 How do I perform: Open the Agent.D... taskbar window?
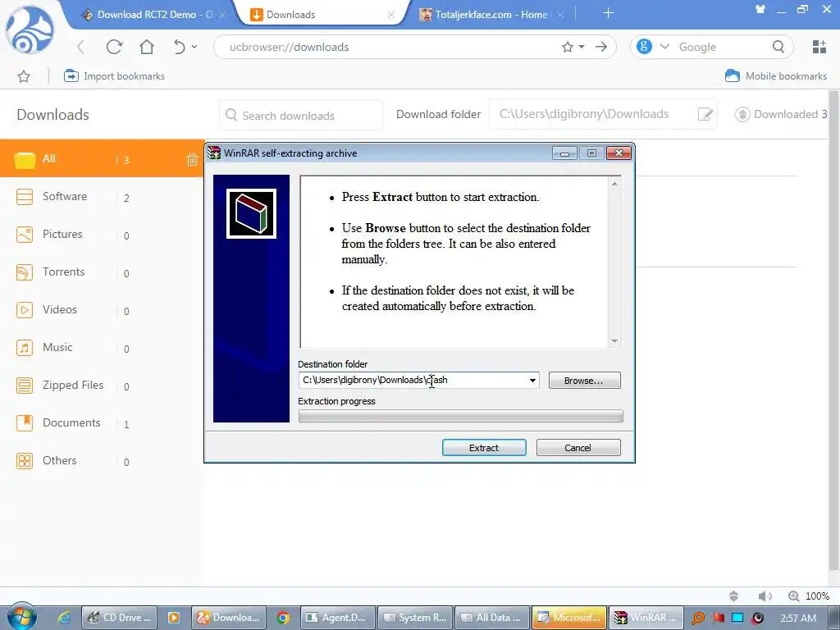(338, 618)
